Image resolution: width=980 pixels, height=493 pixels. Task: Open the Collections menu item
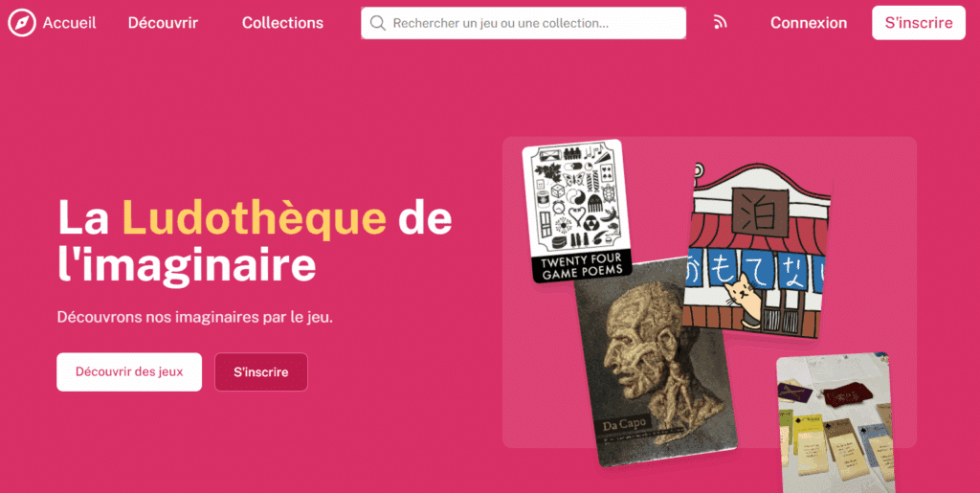pos(282,23)
